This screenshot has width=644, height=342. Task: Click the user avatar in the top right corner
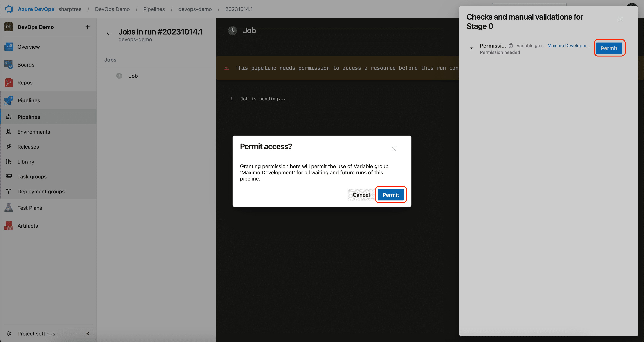632,4
